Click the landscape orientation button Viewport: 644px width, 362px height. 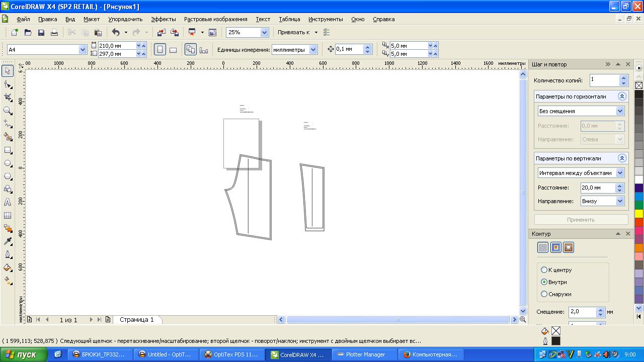pyautogui.click(x=173, y=50)
